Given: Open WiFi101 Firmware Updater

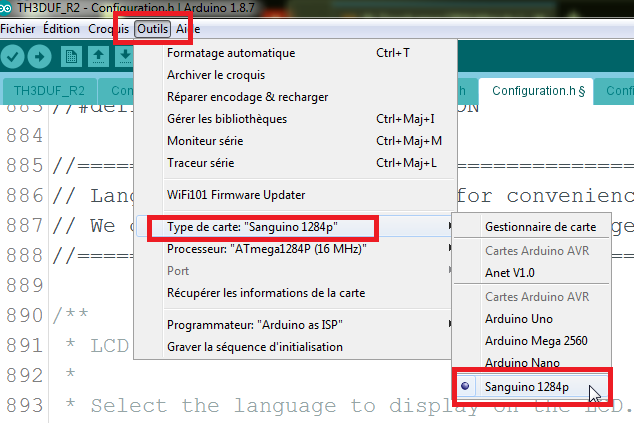Looking at the screenshot, I should [x=295, y=195].
